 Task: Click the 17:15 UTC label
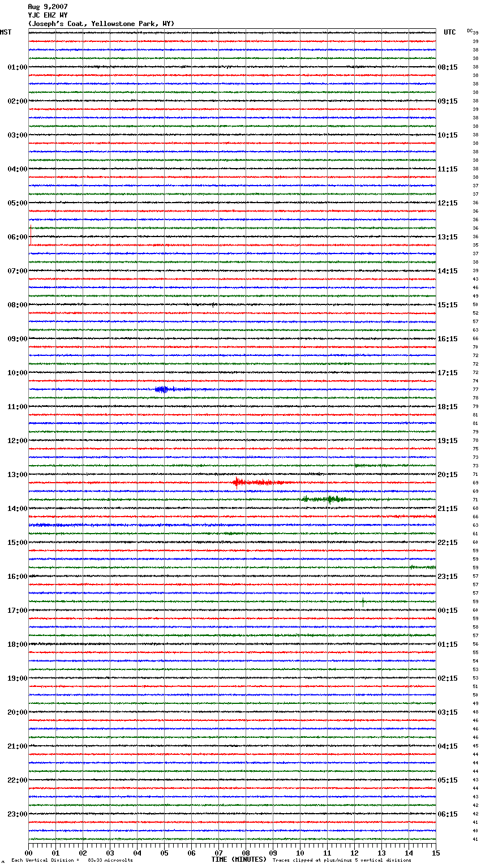coord(448,373)
